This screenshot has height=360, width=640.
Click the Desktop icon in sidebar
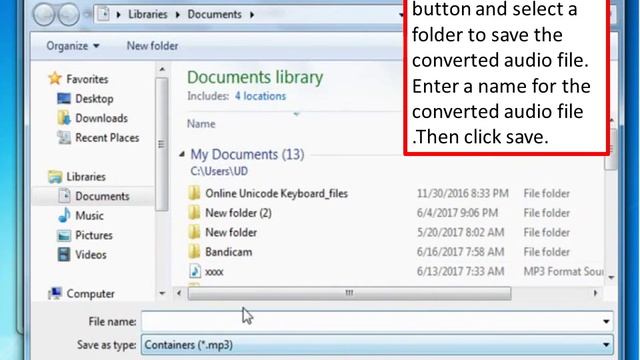(x=64, y=98)
